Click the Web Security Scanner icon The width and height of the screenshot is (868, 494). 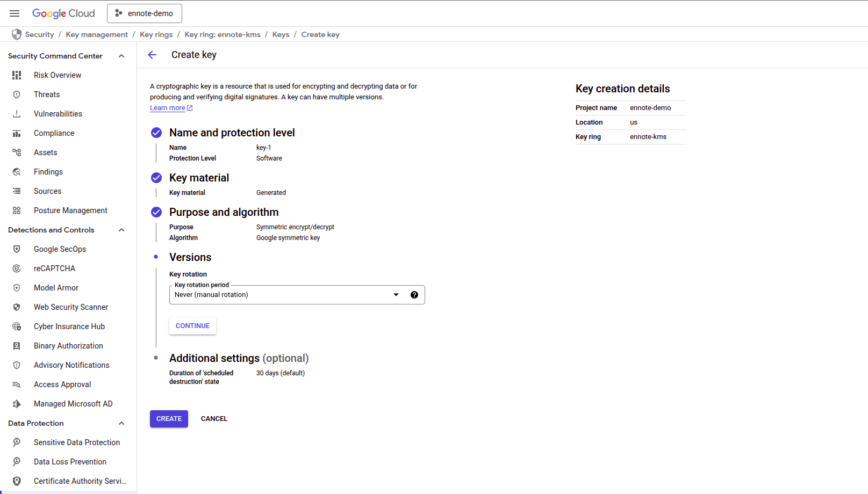(17, 307)
